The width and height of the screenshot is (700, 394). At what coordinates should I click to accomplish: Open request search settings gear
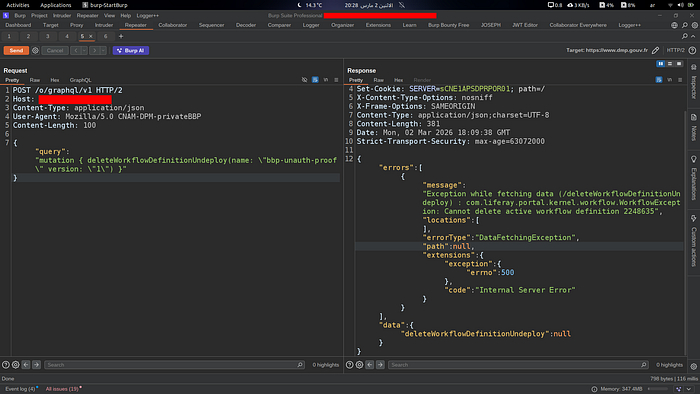click(x=16, y=365)
